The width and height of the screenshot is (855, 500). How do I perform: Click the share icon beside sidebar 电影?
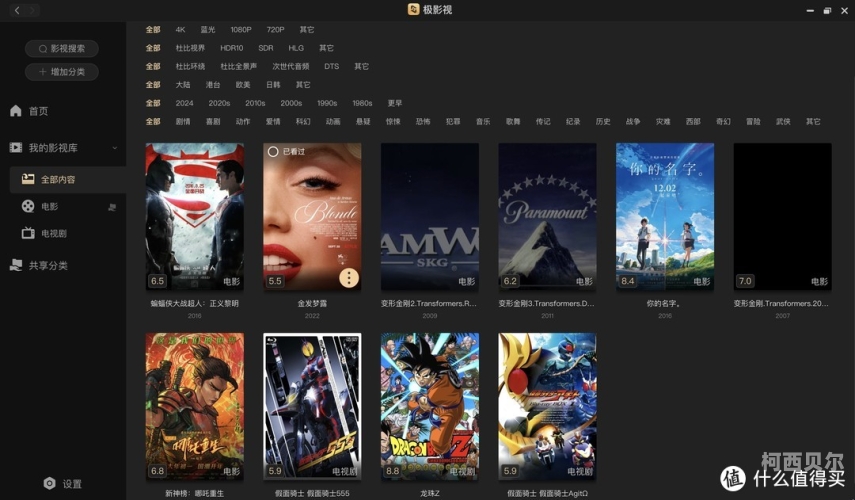point(112,207)
